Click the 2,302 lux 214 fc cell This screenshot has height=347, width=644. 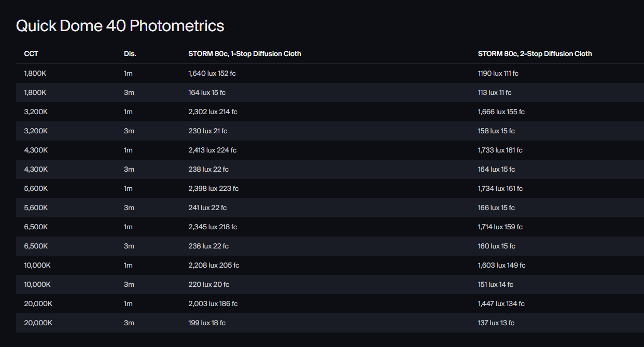tap(213, 112)
